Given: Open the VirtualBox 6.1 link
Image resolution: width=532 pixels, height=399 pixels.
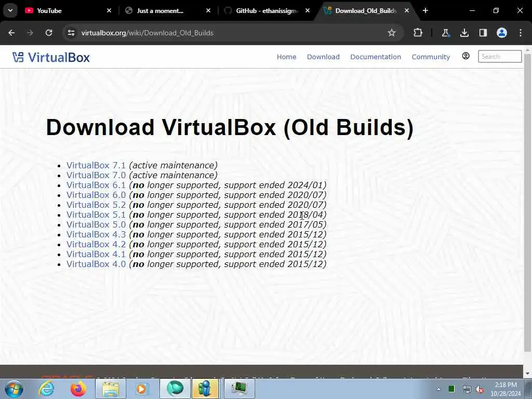Looking at the screenshot, I should pyautogui.click(x=96, y=185).
